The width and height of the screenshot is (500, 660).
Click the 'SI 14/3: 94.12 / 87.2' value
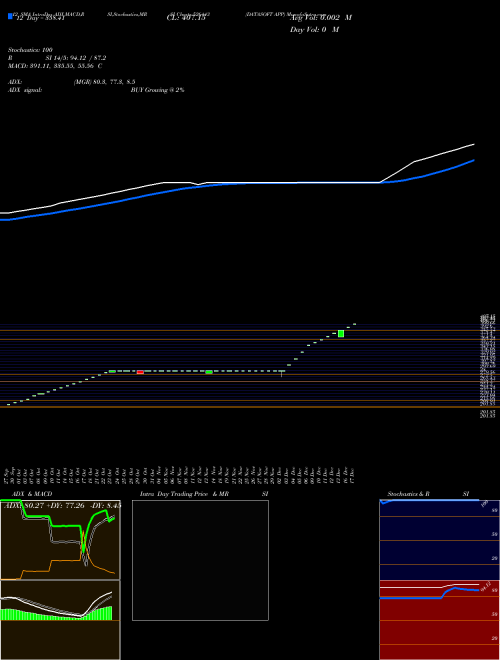[76, 58]
